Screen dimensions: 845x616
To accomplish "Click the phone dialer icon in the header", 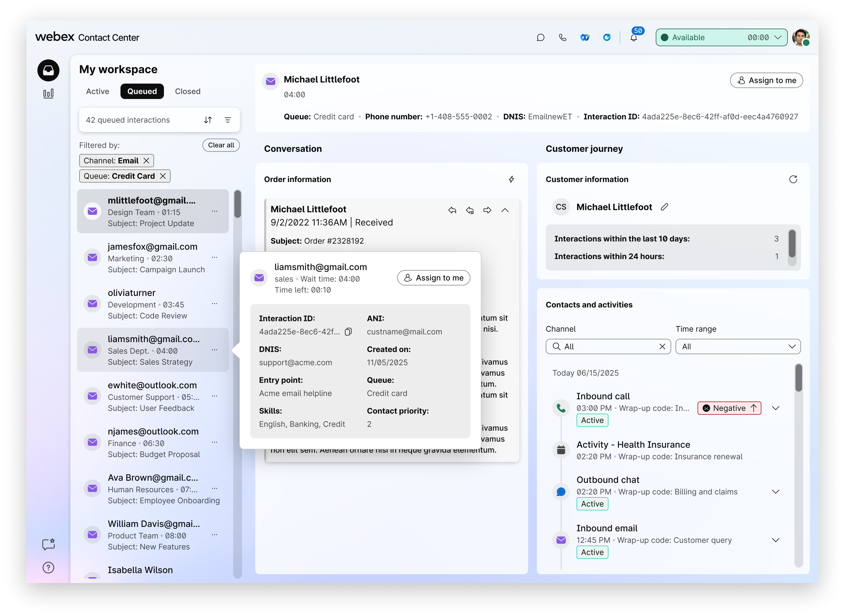I will click(x=563, y=37).
